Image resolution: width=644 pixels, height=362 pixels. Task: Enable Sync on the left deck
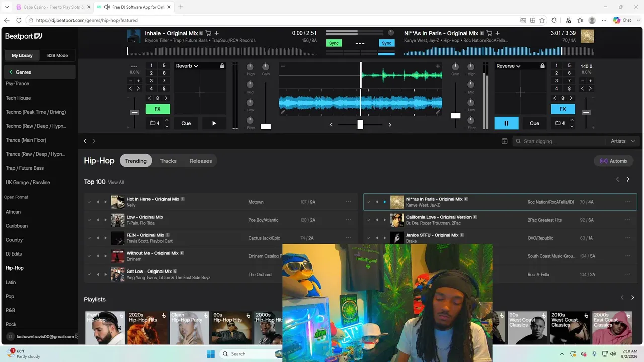pos(334,43)
